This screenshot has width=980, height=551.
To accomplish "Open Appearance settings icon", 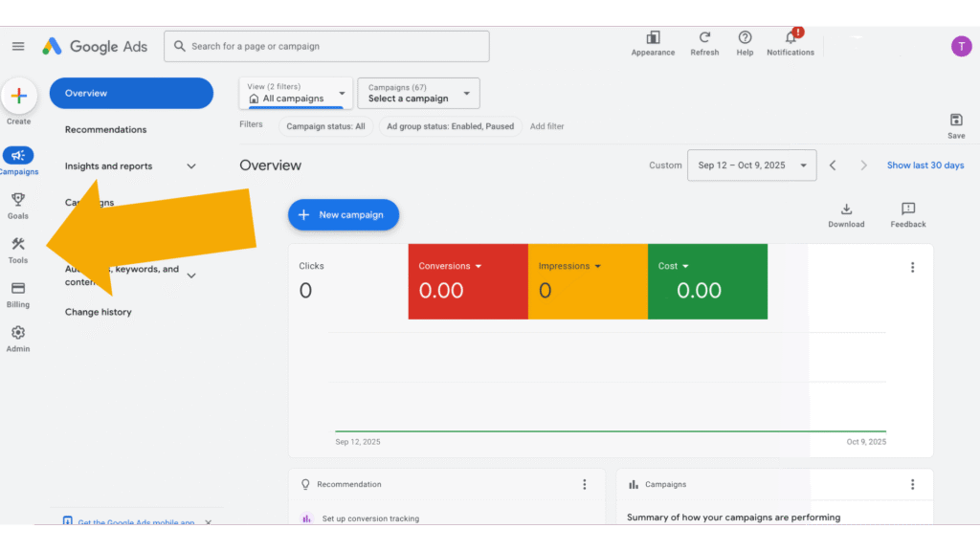I will (653, 38).
